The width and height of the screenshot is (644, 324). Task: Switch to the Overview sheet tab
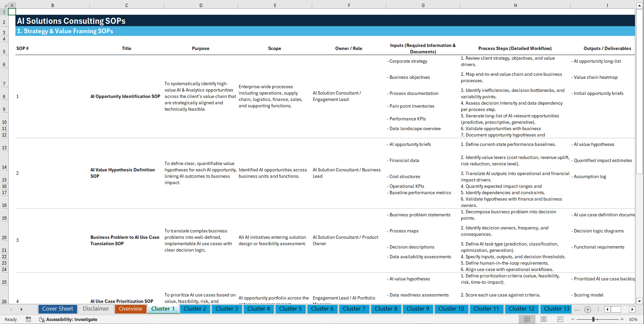coord(130,309)
